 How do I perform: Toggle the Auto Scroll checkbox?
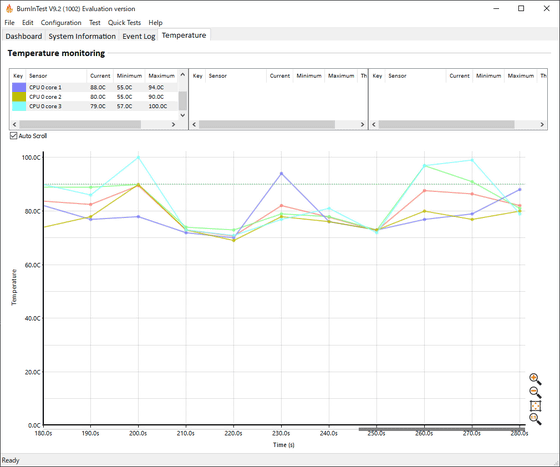tap(14, 136)
